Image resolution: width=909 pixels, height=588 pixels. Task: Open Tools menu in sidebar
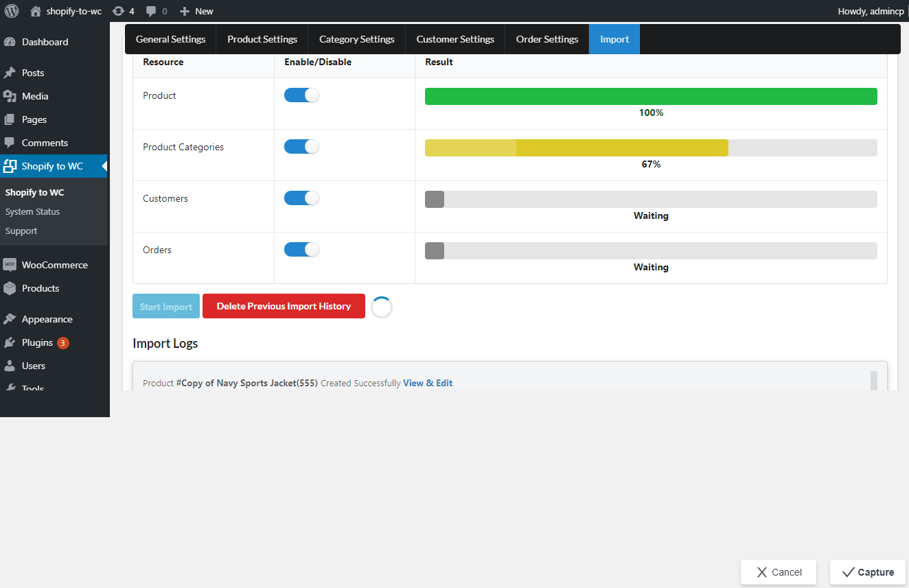point(32,388)
